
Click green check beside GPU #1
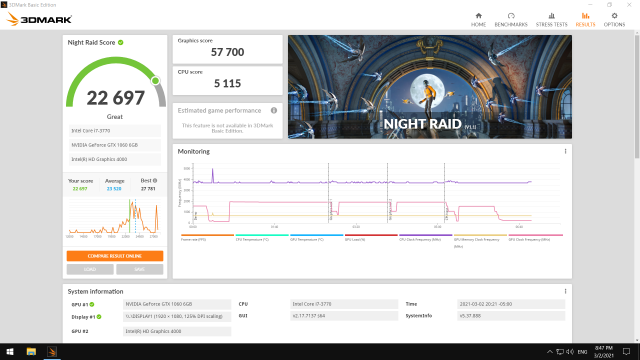(92, 304)
